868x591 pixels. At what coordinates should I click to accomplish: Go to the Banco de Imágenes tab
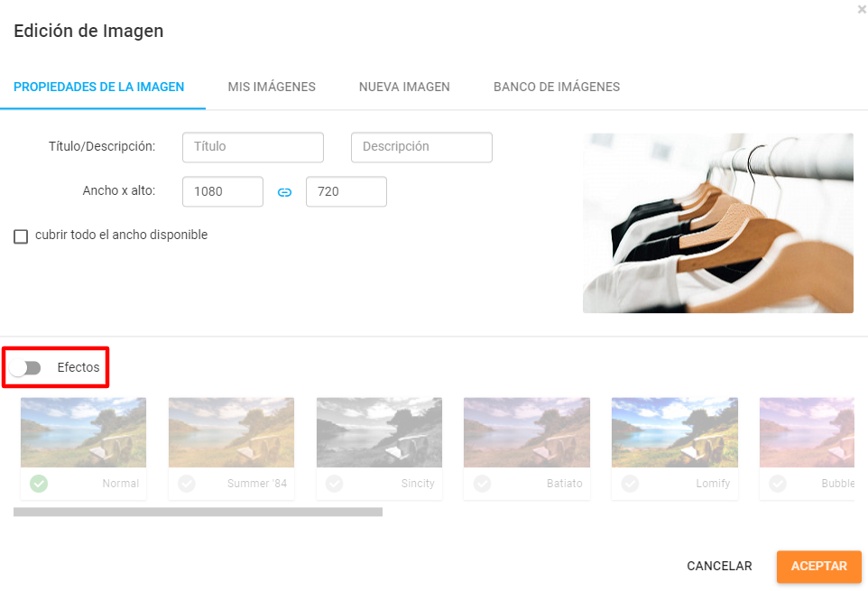coord(556,88)
